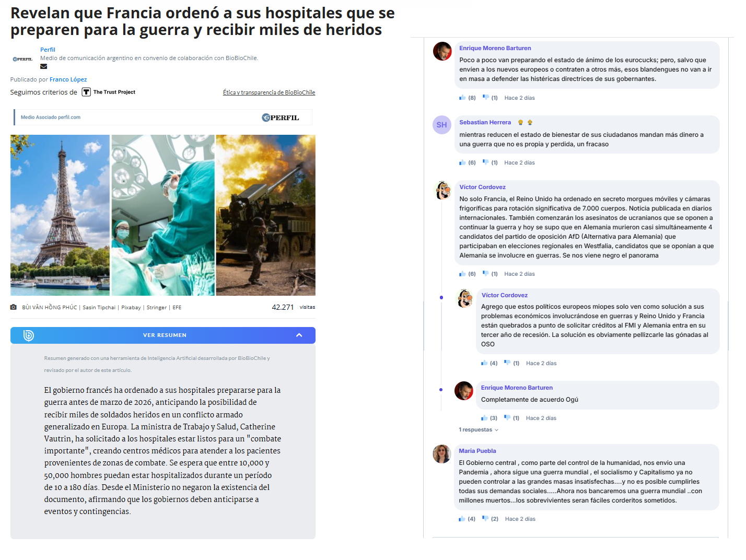The width and height of the screenshot is (746, 560).
Task: Collapse the VER RESUMEN panel chevron
Action: (299, 335)
